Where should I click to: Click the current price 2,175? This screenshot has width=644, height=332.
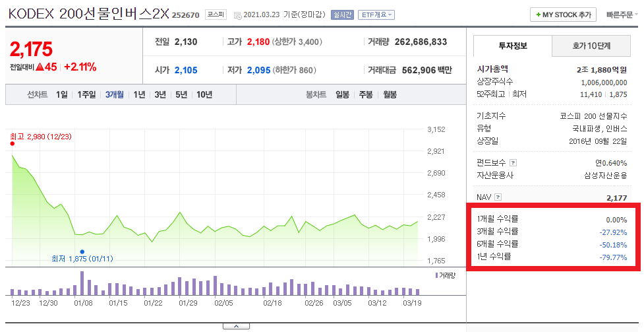point(31,50)
